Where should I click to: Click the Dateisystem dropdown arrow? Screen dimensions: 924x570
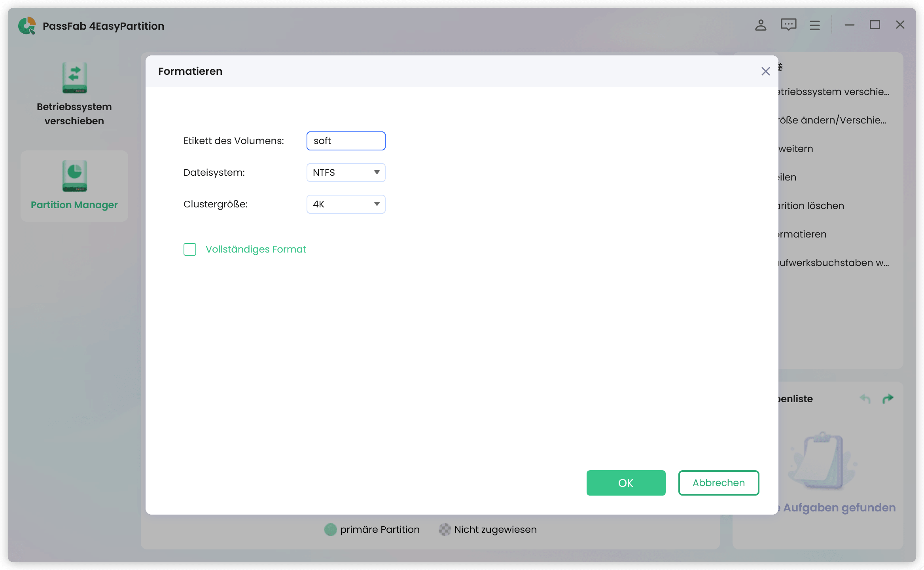click(x=377, y=173)
